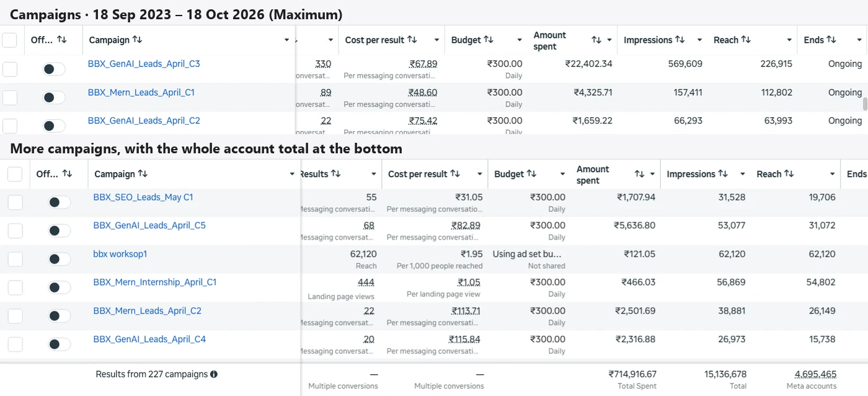868x396 pixels.
Task: Click the total spent value ₹714,916.67
Action: click(632, 374)
